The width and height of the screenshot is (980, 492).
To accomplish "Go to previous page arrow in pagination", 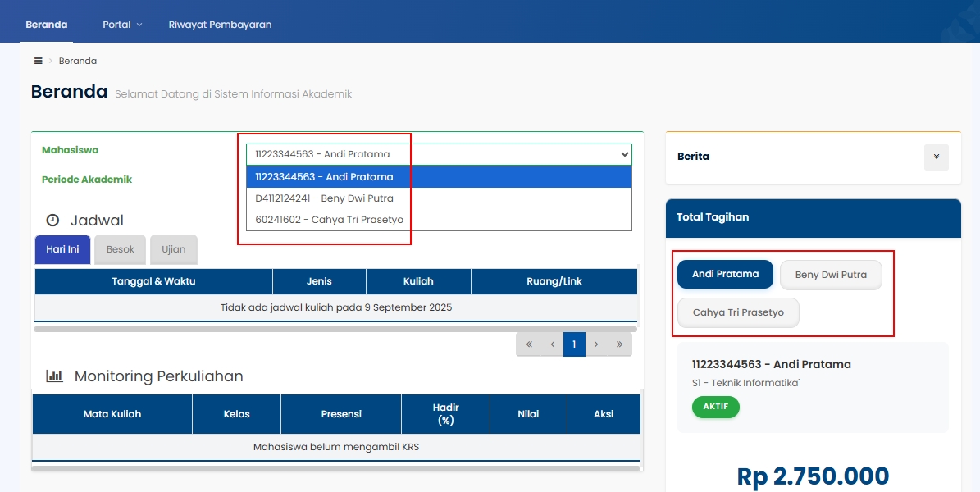I will pos(552,344).
